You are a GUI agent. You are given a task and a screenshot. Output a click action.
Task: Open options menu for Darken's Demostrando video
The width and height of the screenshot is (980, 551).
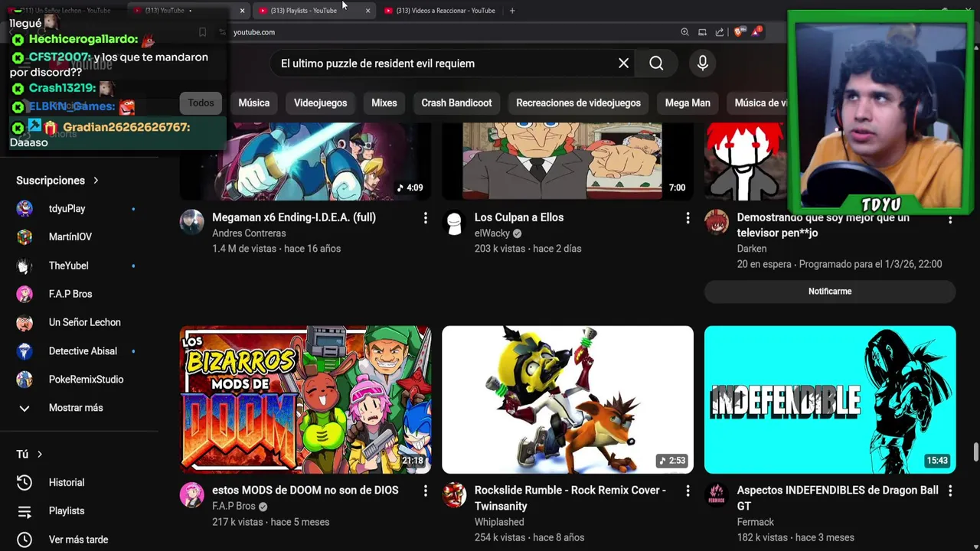point(950,220)
